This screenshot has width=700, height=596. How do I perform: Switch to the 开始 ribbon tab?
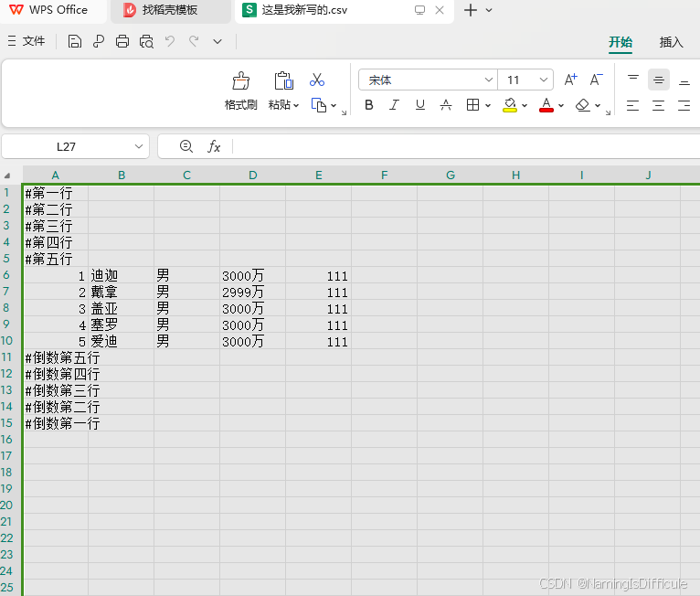[x=620, y=42]
